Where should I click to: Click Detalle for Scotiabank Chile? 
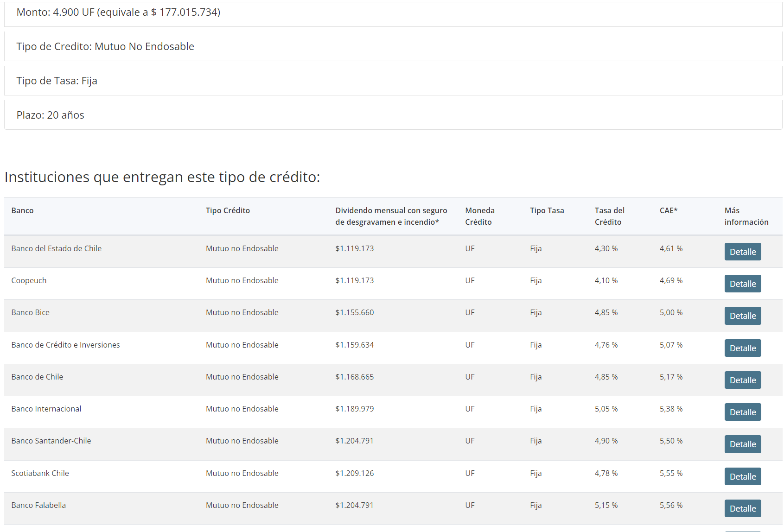(x=742, y=476)
